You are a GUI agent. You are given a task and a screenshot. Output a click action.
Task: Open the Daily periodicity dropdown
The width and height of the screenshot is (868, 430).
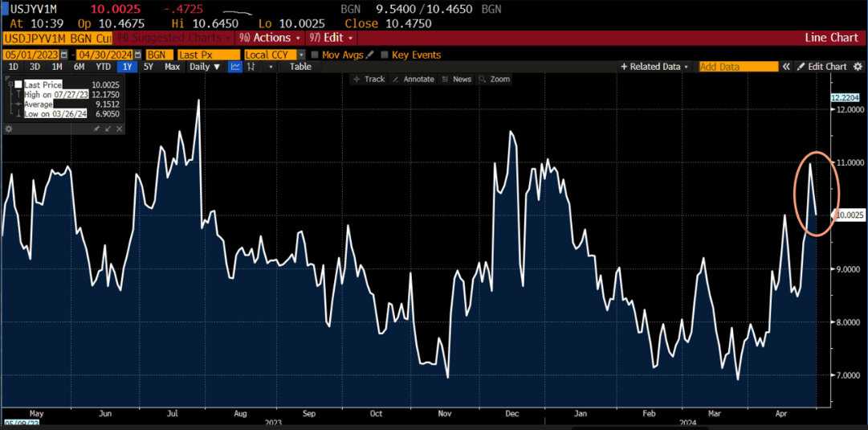click(x=204, y=67)
